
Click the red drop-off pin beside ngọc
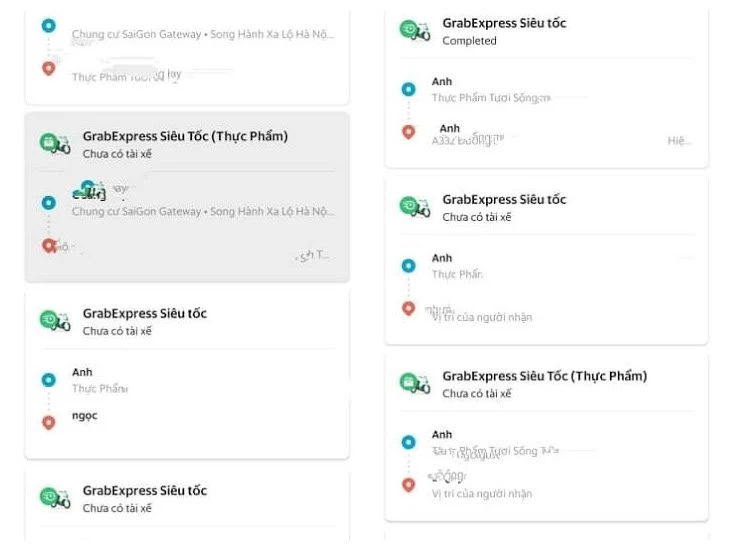pos(49,422)
